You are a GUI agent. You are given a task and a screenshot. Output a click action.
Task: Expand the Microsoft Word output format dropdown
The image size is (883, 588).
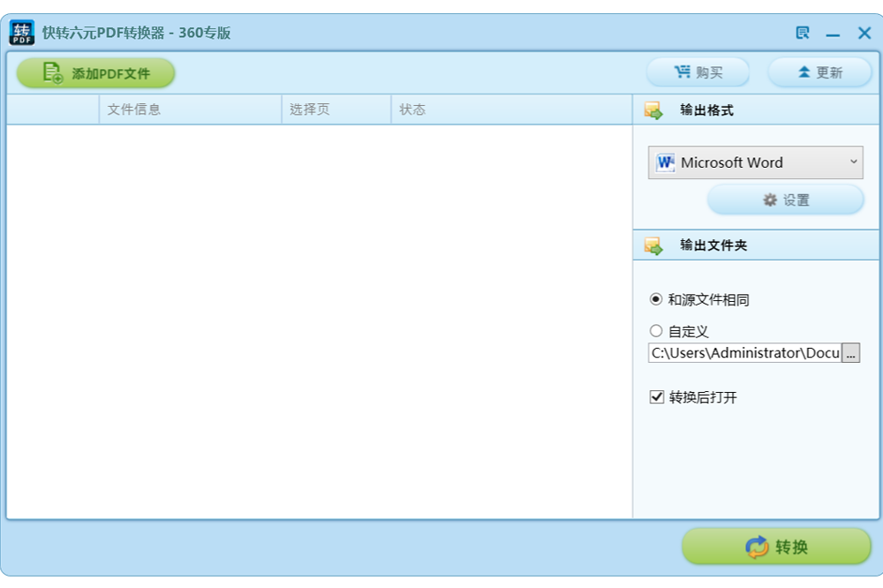(x=853, y=162)
